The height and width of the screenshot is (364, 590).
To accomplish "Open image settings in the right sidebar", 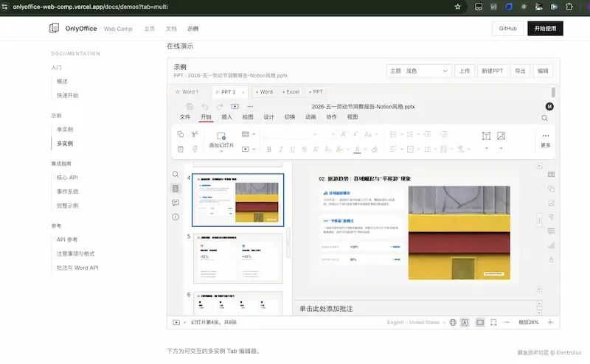I will click(x=551, y=203).
